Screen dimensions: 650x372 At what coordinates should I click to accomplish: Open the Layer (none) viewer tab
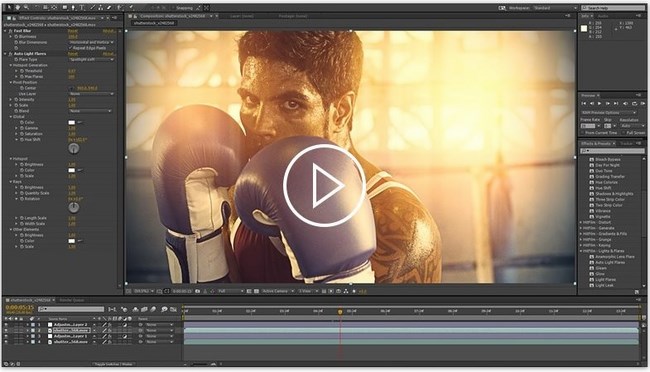(242, 16)
